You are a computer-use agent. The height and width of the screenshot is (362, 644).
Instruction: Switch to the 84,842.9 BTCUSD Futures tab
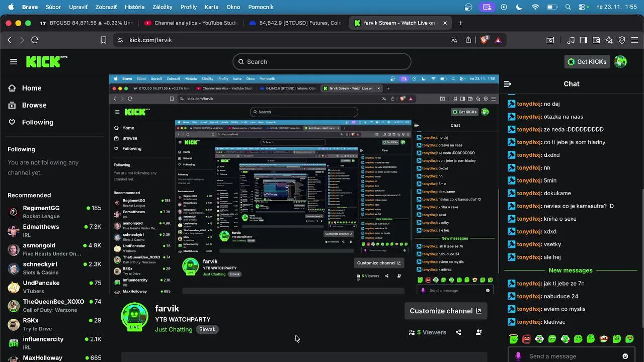[x=295, y=23]
